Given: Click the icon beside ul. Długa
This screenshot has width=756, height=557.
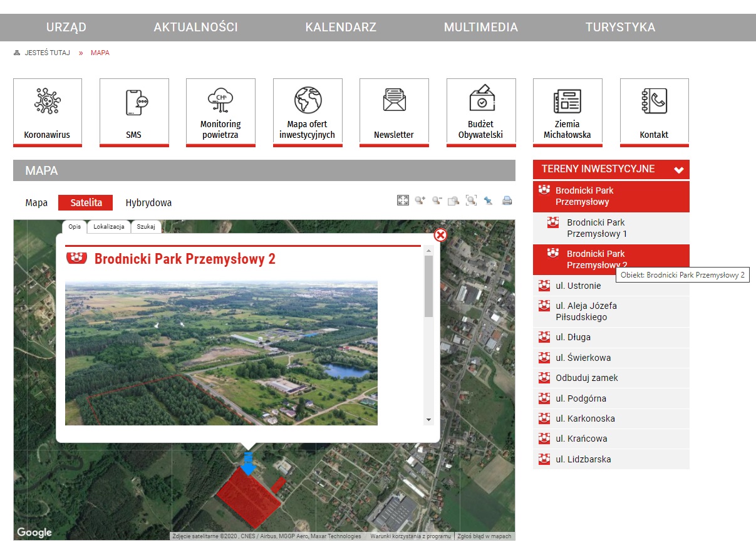Looking at the screenshot, I should pos(544,337).
